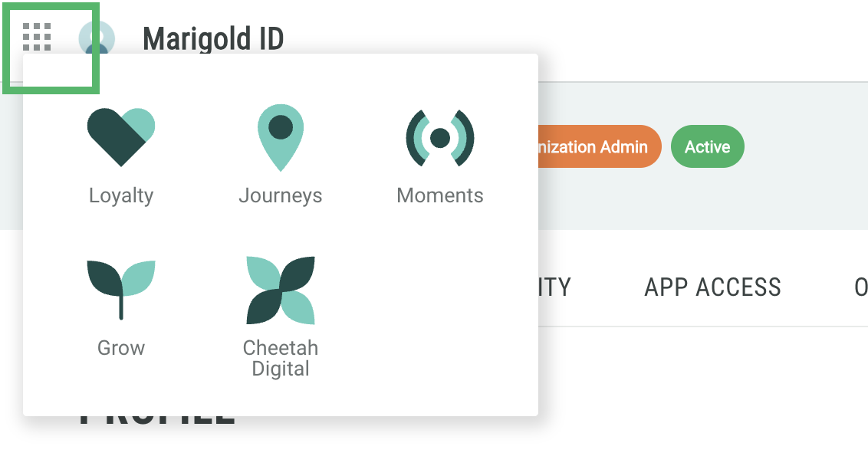Click the Marigold ID header title
This screenshot has height=466, width=868.
point(213,38)
